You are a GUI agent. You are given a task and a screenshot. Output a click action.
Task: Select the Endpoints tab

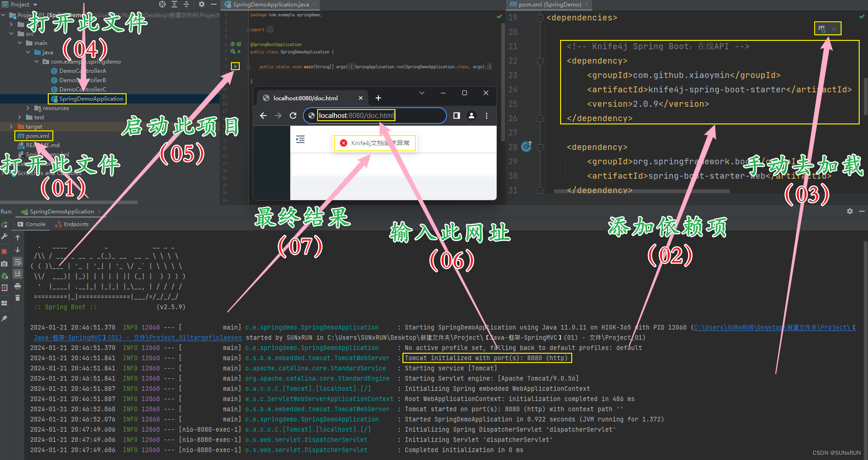tap(72, 224)
